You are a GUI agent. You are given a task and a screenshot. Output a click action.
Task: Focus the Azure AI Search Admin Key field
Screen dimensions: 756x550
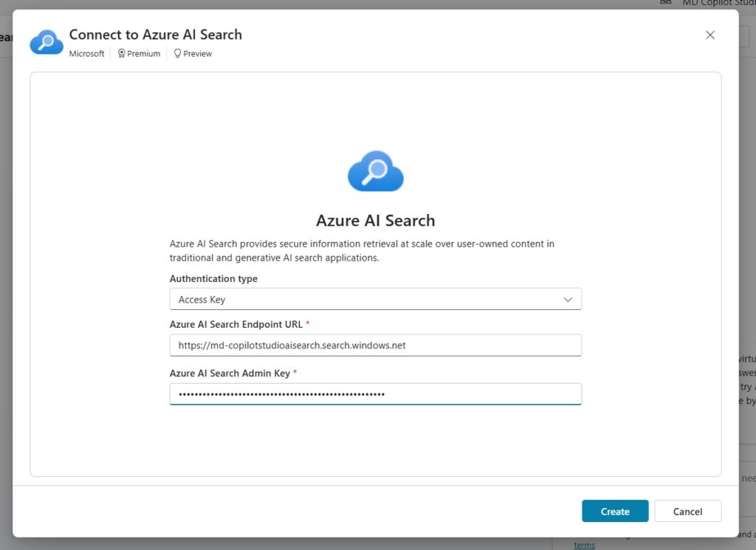coord(376,394)
